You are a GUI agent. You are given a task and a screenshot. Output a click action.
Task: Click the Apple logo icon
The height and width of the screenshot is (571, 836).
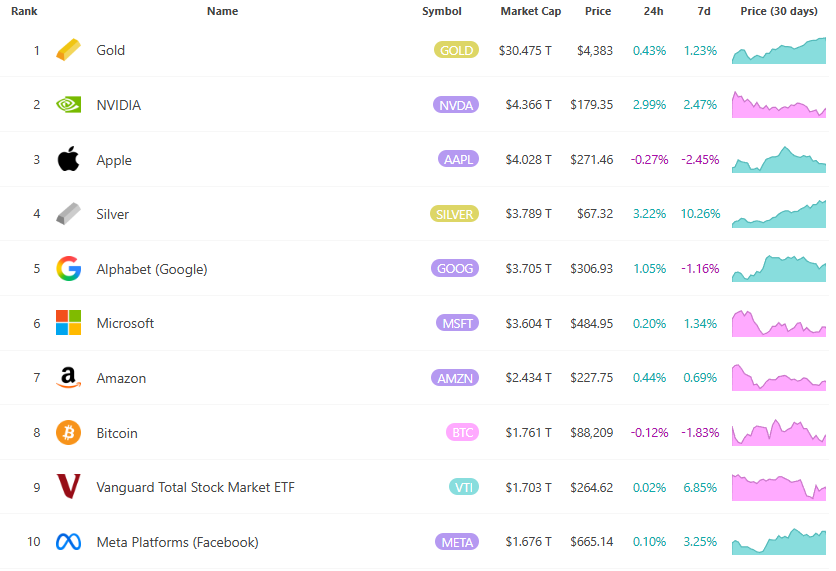(x=68, y=159)
